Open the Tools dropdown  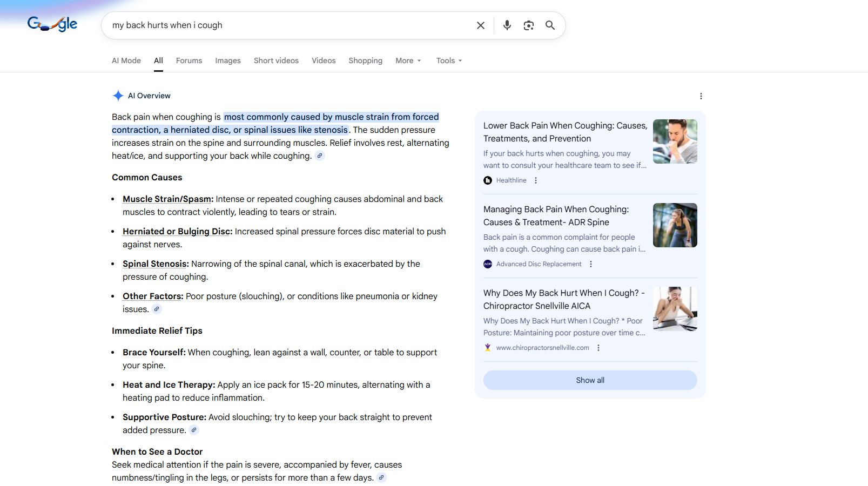(x=449, y=60)
